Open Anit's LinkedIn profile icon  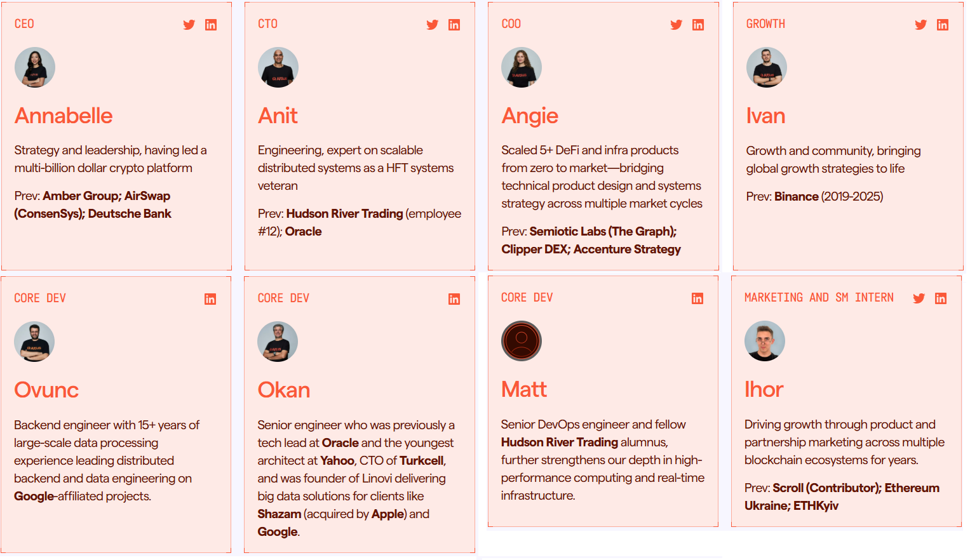tap(454, 25)
